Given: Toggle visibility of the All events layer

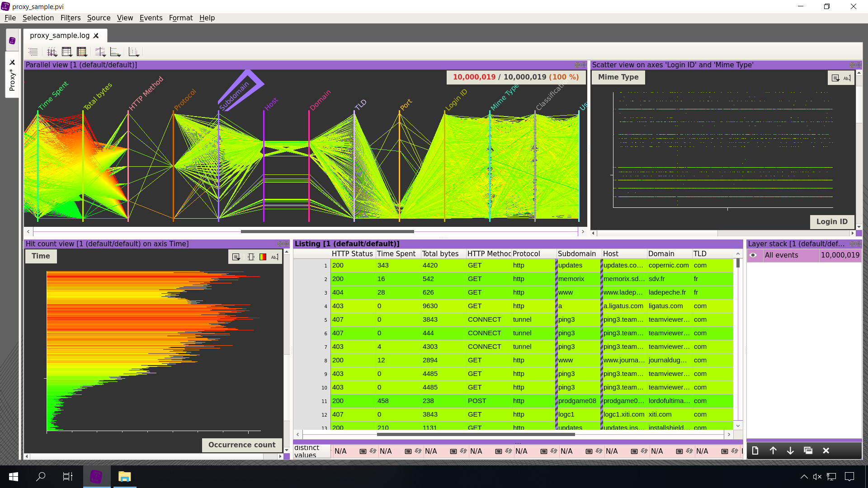Looking at the screenshot, I should pyautogui.click(x=753, y=255).
